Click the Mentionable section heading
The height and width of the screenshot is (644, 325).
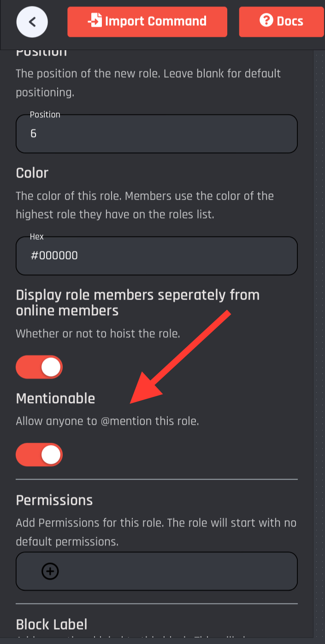pos(56,399)
